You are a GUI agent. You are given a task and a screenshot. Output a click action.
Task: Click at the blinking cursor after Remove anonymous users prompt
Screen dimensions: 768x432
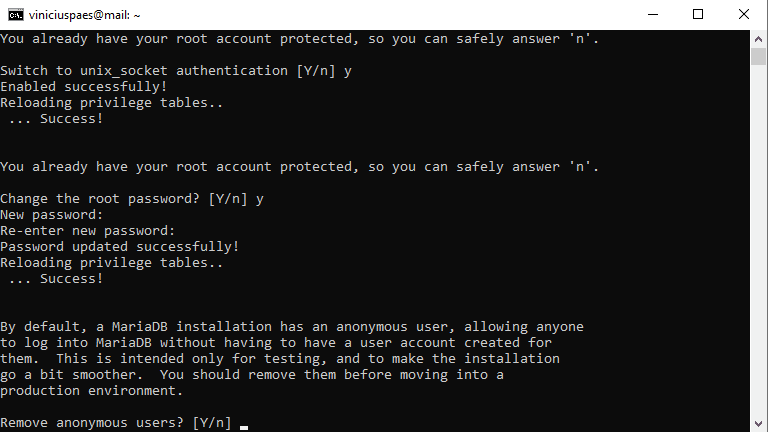click(244, 427)
